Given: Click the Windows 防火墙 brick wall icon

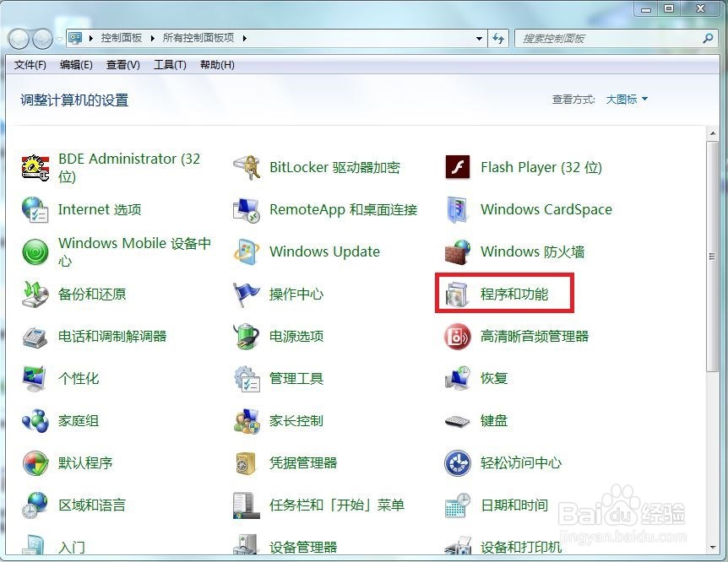Looking at the screenshot, I should (x=458, y=252).
